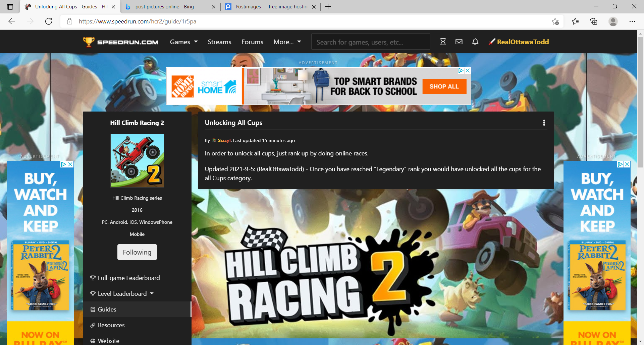644x345 pixels.
Task: Open a new tab with plus icon
Action: 328,7
